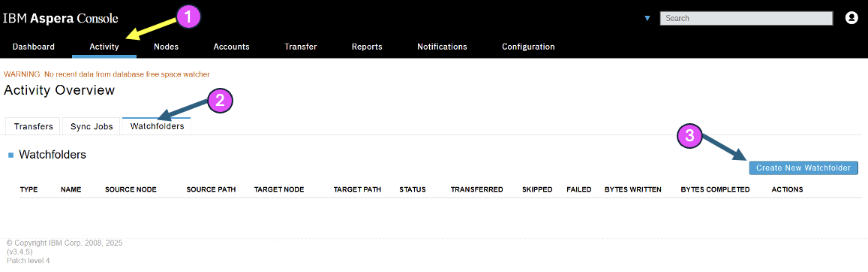Click the TRANSFERRED column header

pyautogui.click(x=476, y=189)
